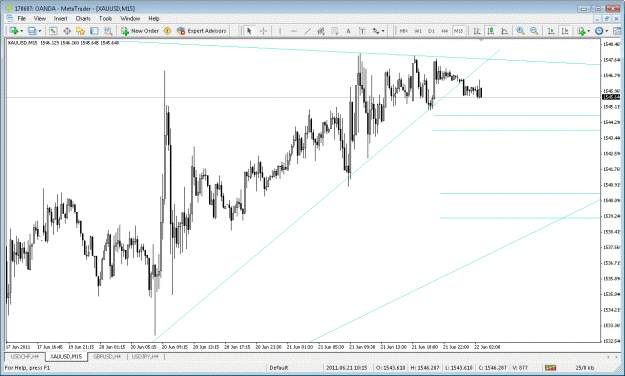The width and height of the screenshot is (625, 376).
Task: Open the Periods clock icon
Action: [599, 31]
